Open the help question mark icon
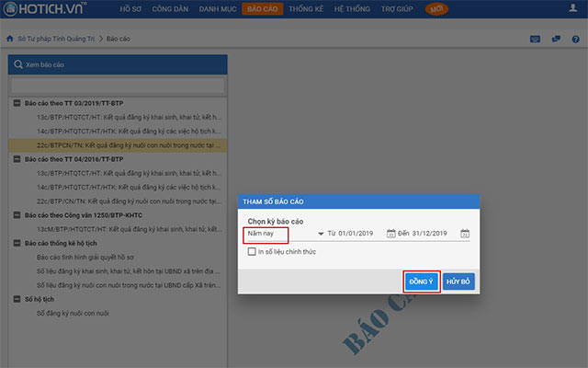588x368 pixels. (576, 39)
